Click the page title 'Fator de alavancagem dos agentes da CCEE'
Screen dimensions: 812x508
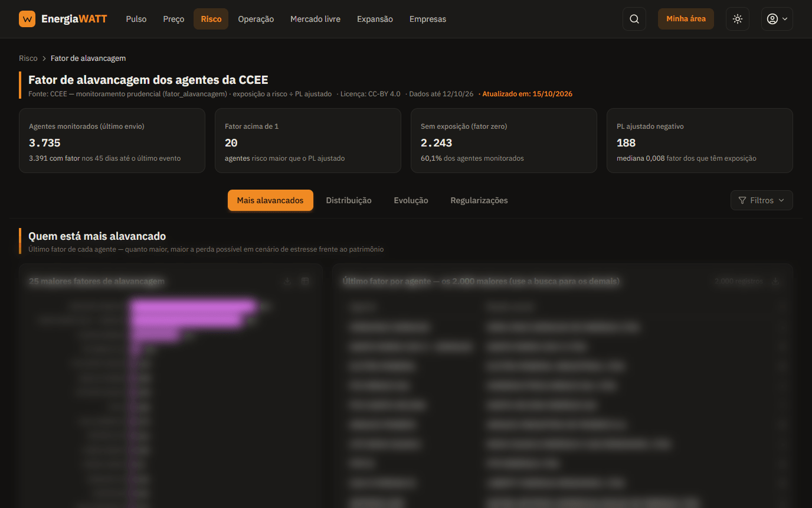point(148,80)
